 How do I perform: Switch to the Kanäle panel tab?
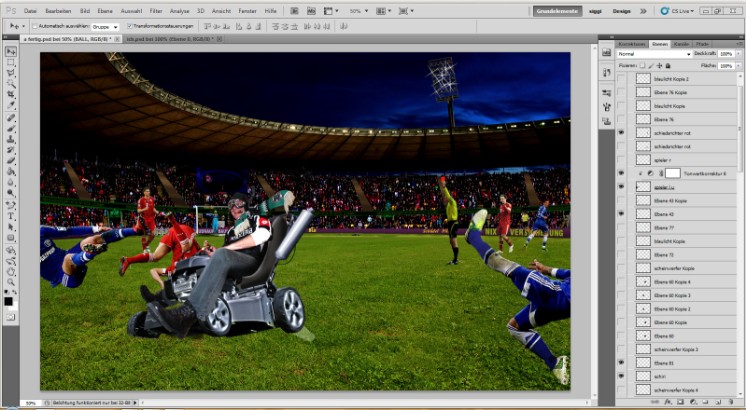click(681, 44)
